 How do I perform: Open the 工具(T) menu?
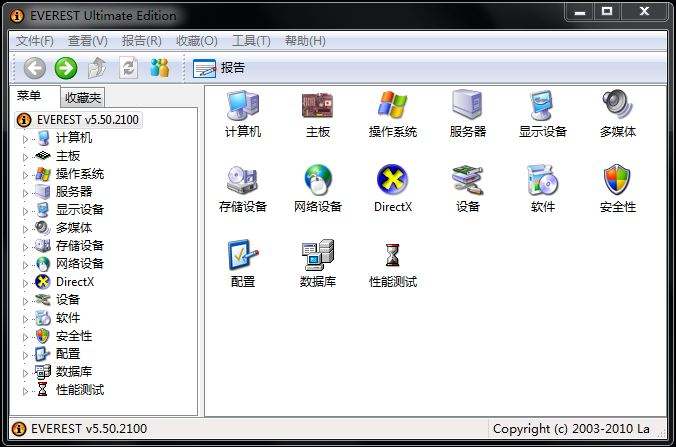pos(251,41)
